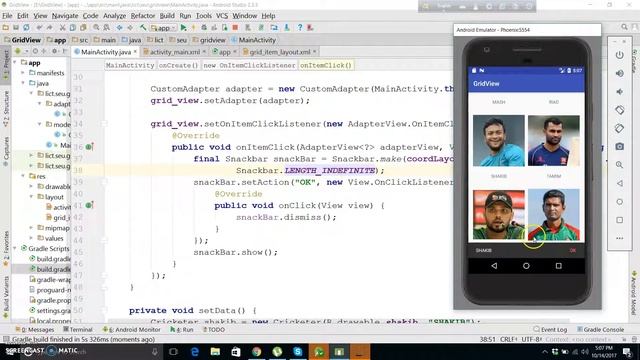
Task: Open the Messages tool window
Action: coord(35,329)
